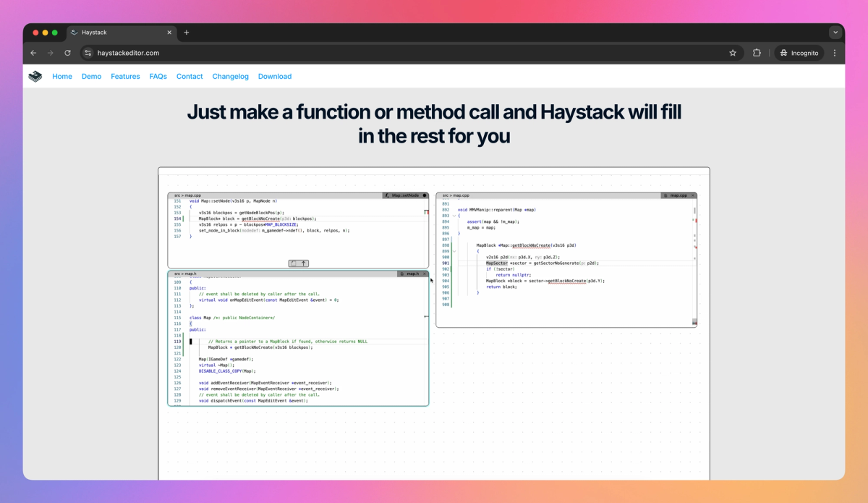View the Changelog page
The height and width of the screenshot is (503, 868).
click(230, 76)
